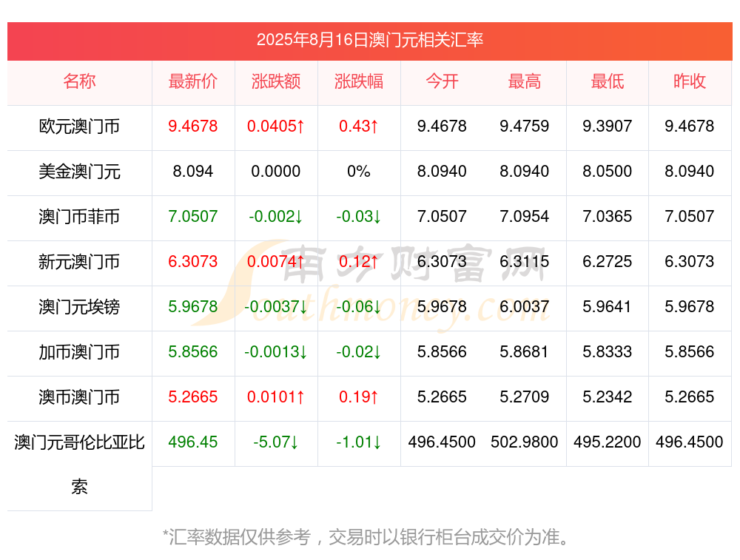740x560 pixels.
Task: Click the row name 加币澳门币
Action: (79, 352)
